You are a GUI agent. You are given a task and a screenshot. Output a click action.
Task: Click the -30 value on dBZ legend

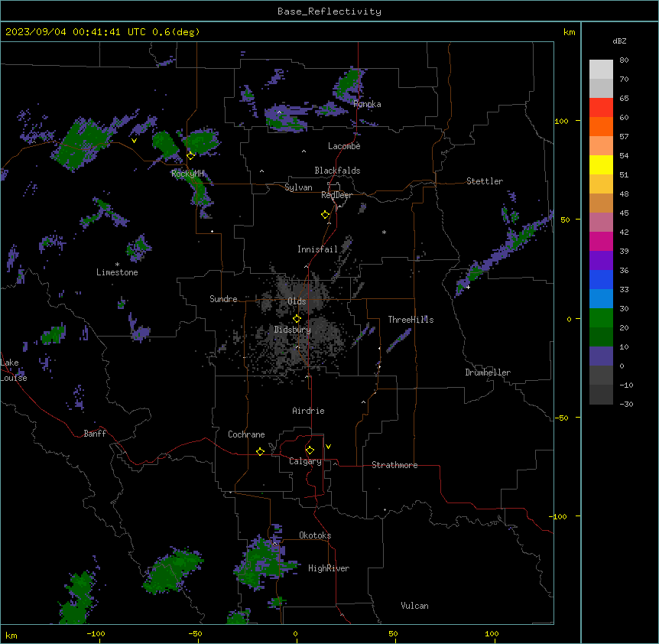pos(626,404)
